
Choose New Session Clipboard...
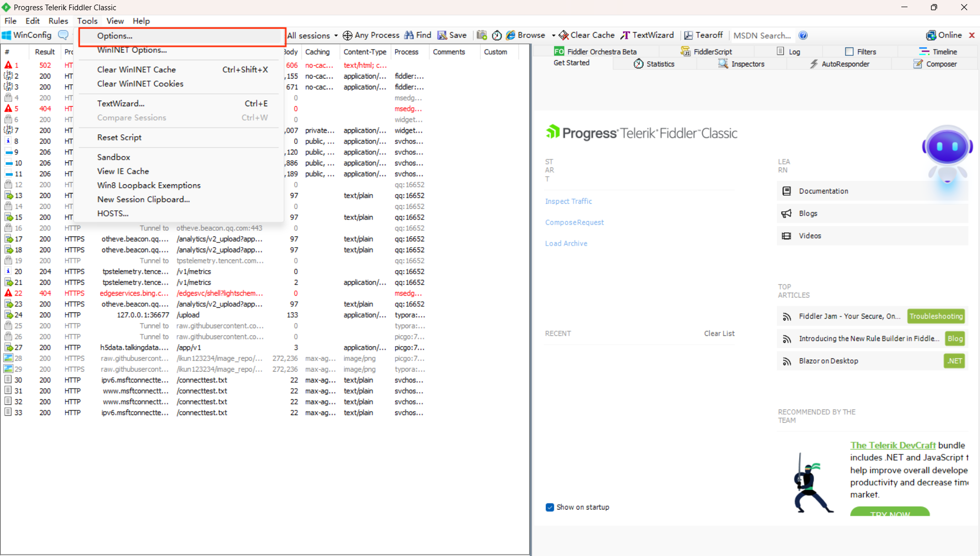tap(179, 200)
